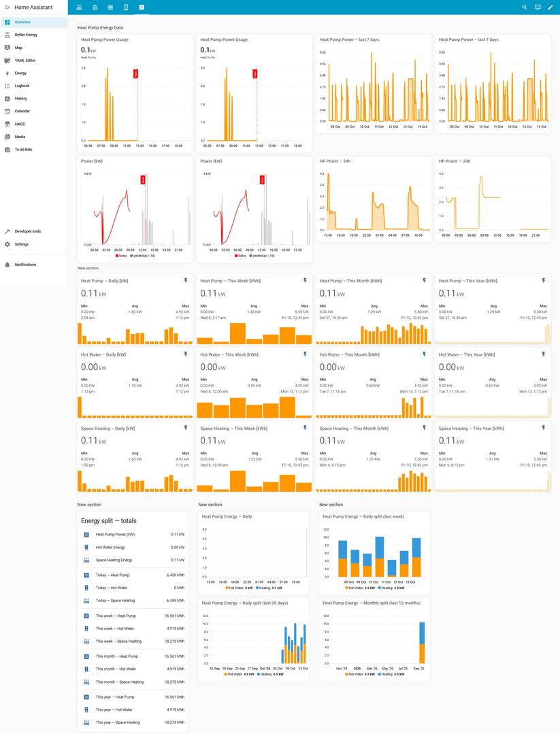560x734 pixels.
Task: Toggle Hot Water series in Daily split (last 30 days) legend
Action: tap(240, 674)
